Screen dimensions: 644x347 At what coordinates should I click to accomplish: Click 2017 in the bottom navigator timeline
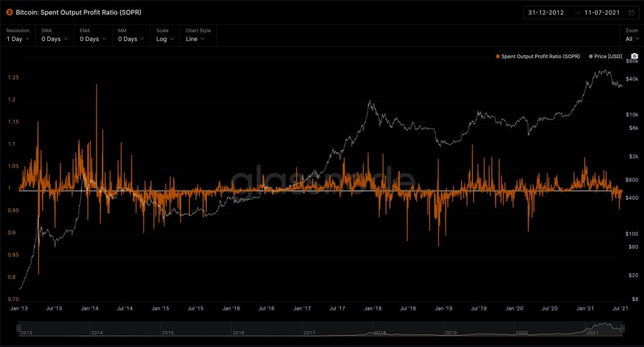(309, 332)
